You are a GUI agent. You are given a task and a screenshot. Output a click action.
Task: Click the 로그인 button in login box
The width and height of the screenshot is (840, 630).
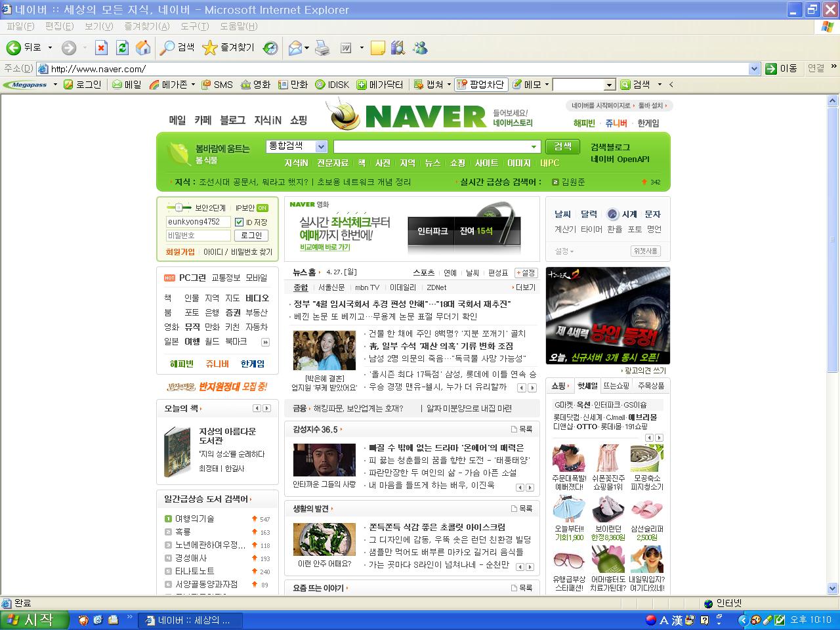coord(251,236)
